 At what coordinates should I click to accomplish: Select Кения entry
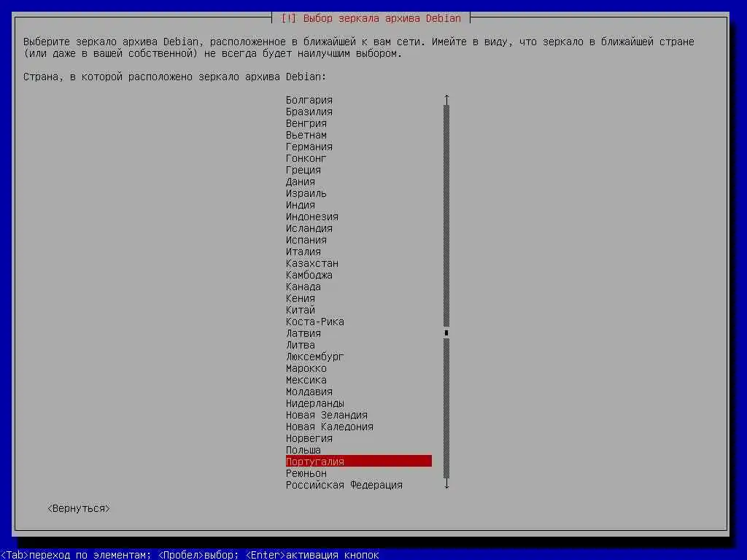coord(301,298)
